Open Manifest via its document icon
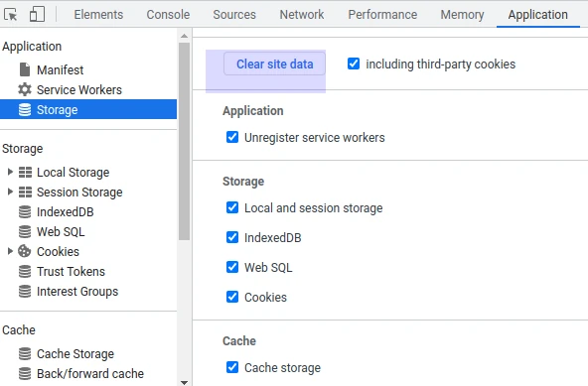 tap(25, 69)
